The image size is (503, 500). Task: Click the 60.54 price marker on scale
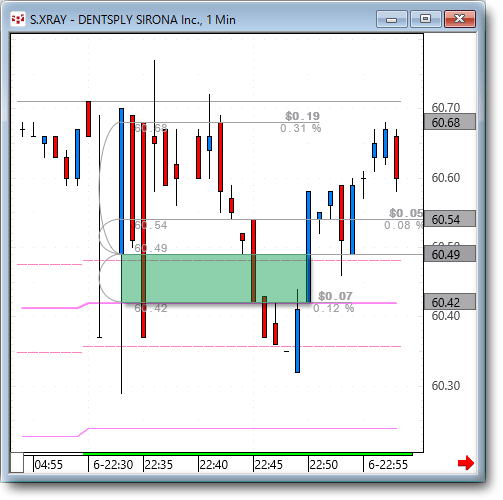pos(449,219)
